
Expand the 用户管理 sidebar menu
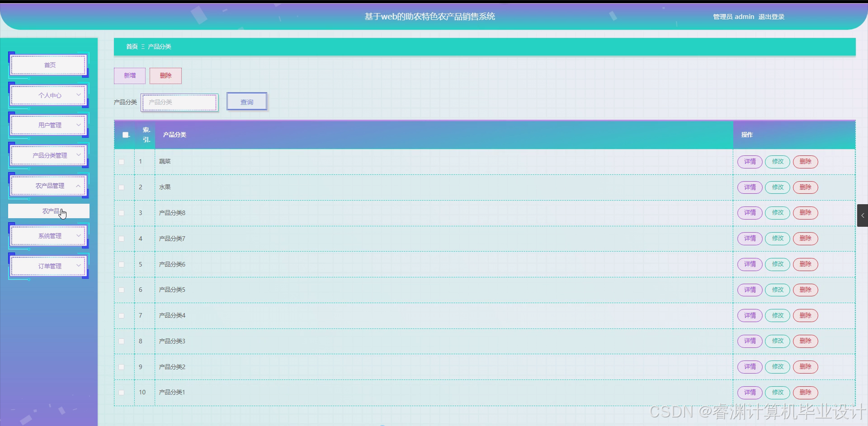(x=49, y=125)
